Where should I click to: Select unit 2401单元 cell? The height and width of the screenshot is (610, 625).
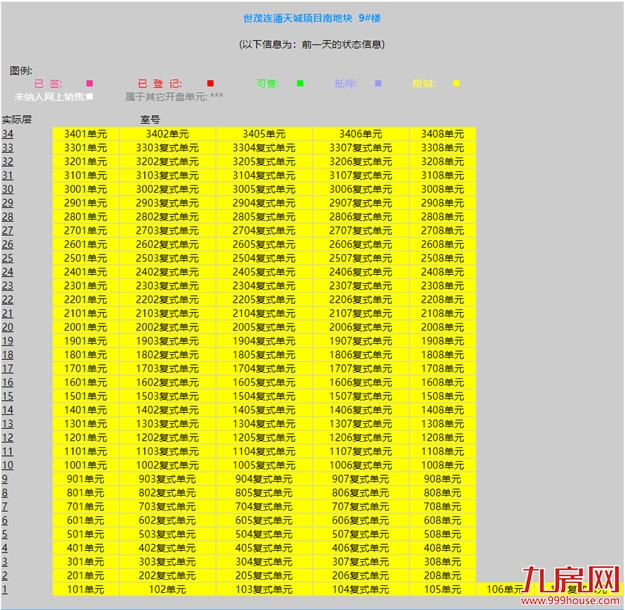click(86, 272)
